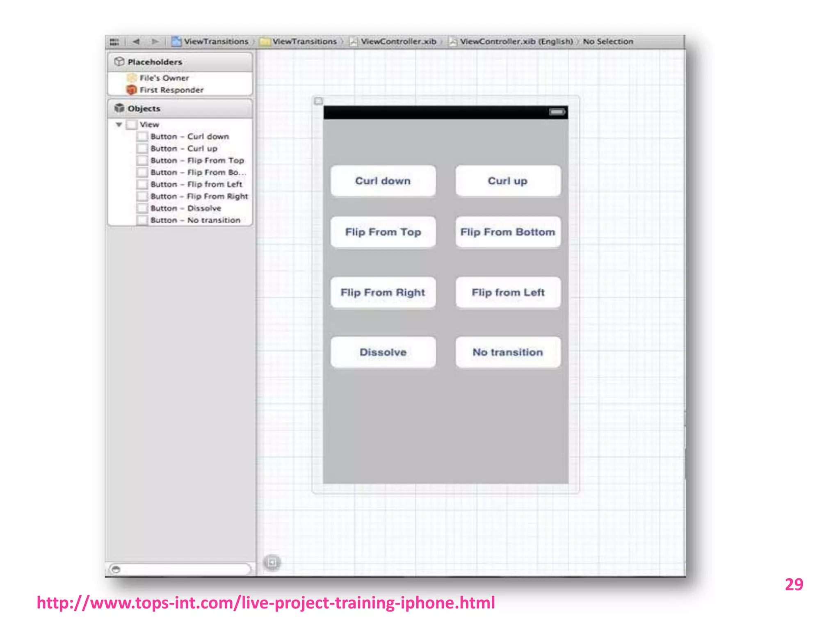Click the icon beside Button - No transition
The width and height of the screenshot is (840, 630).
pyautogui.click(x=142, y=220)
